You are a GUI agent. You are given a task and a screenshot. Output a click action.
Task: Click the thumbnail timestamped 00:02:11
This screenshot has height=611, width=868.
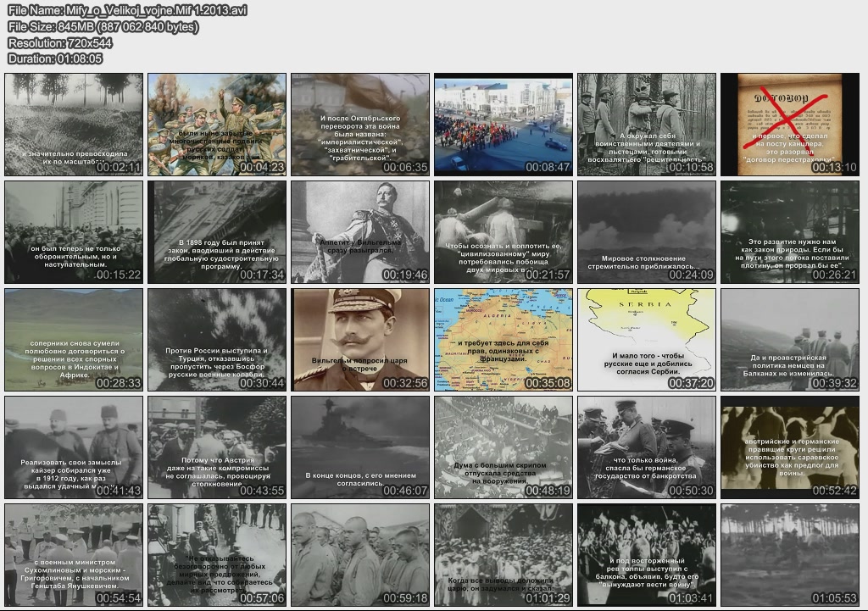click(x=74, y=125)
